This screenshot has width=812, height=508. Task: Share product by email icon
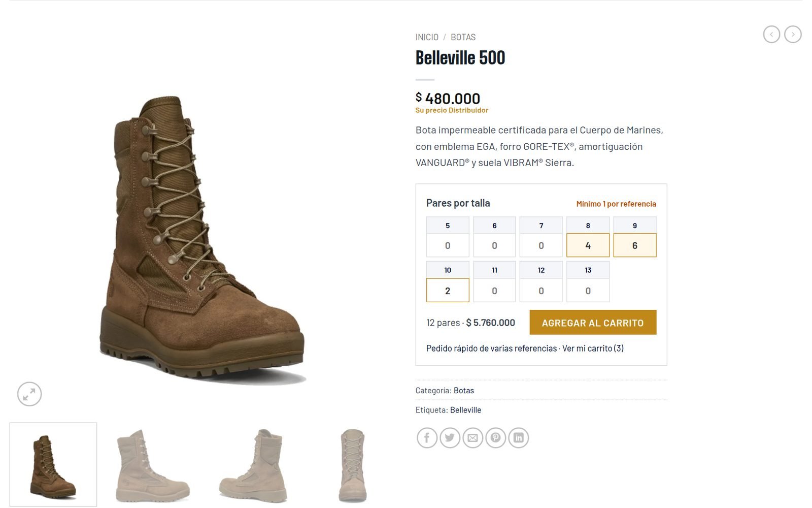tap(472, 438)
